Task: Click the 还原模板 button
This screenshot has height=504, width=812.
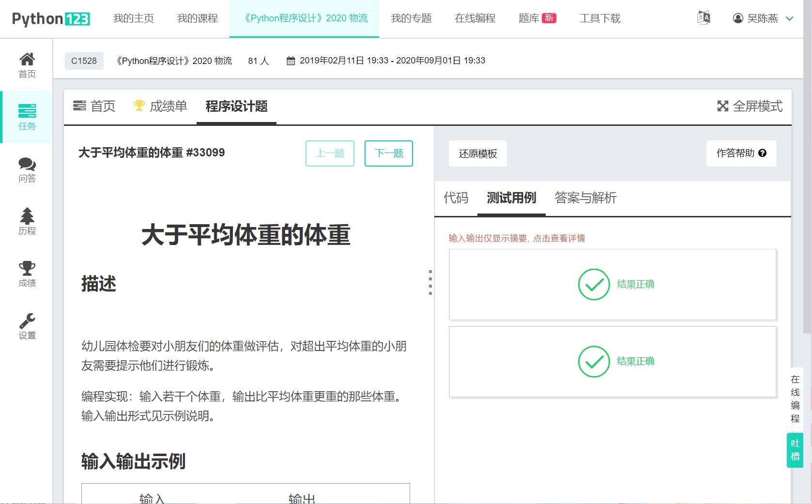Action: pyautogui.click(x=478, y=153)
